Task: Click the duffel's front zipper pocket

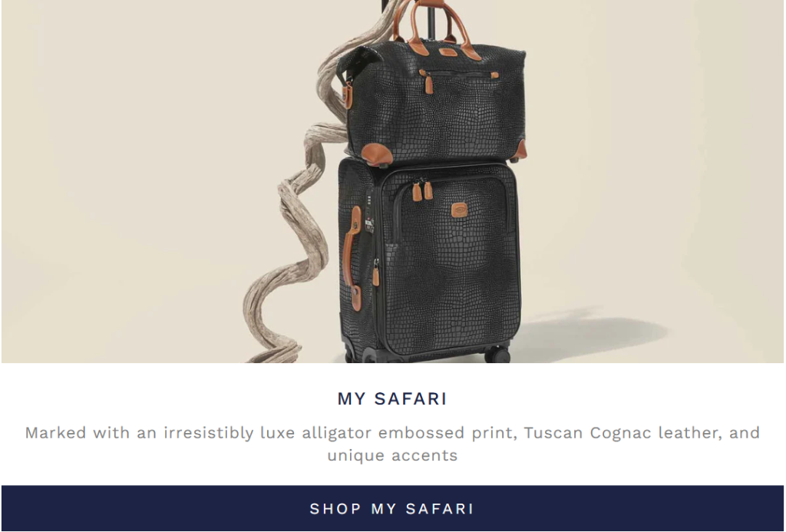Action: point(459,75)
